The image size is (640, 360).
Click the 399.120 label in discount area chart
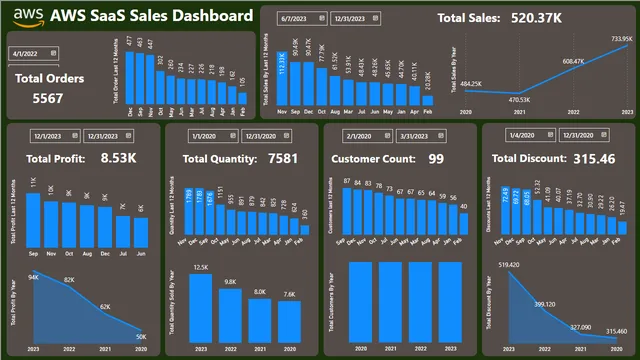coord(545,304)
